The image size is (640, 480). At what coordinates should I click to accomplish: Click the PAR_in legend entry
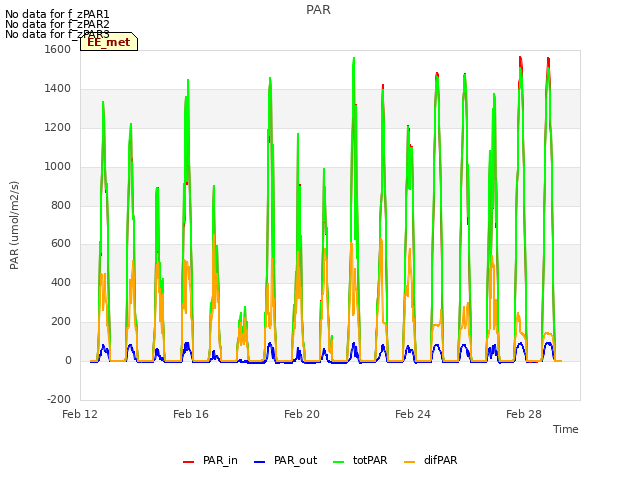coord(210,460)
